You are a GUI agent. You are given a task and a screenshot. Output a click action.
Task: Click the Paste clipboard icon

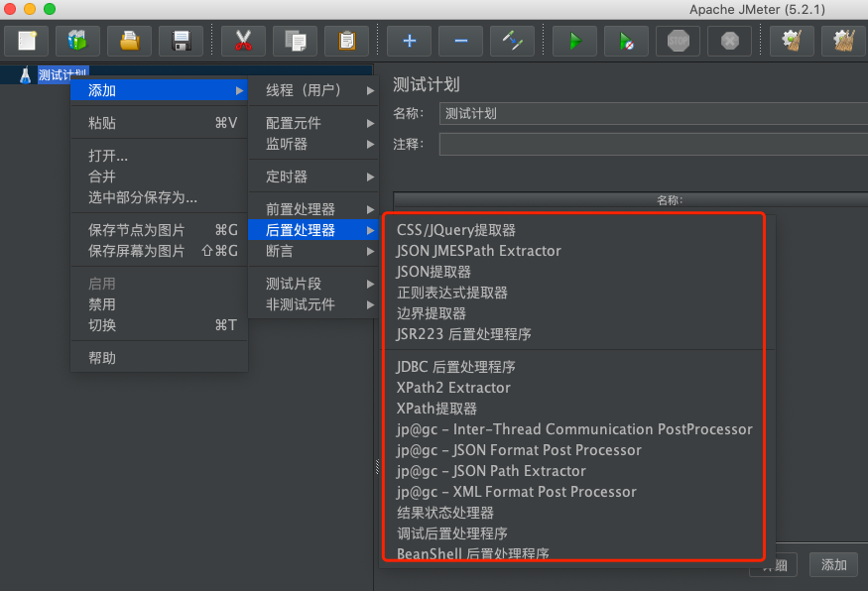point(346,41)
